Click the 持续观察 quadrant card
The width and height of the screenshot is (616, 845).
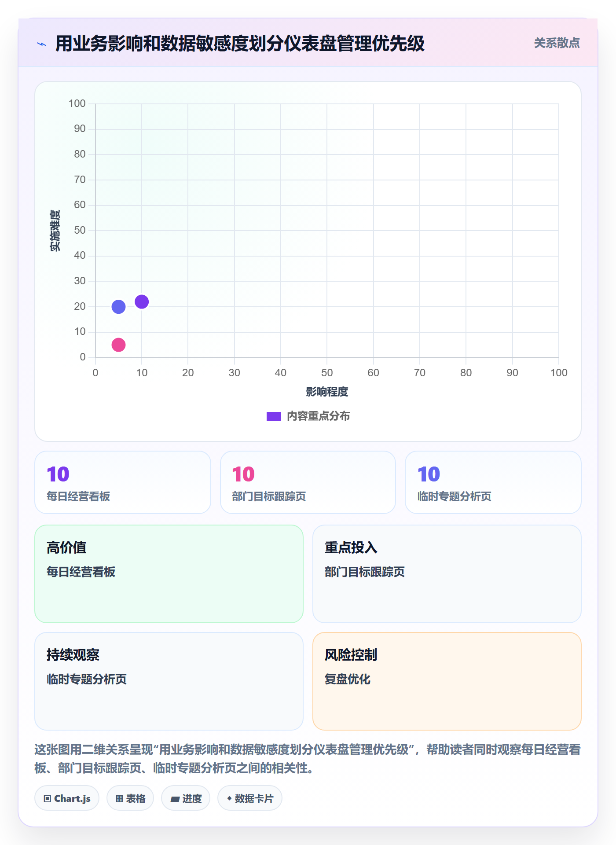click(x=169, y=681)
